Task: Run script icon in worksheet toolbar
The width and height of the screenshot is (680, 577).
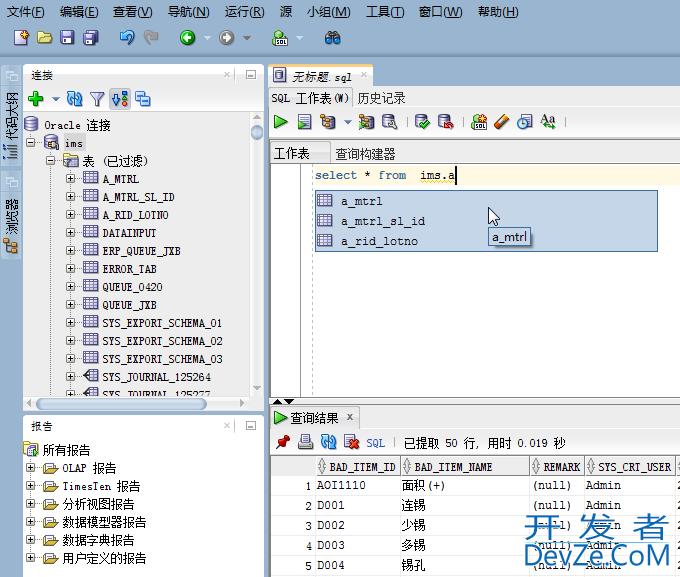Action: click(x=304, y=122)
